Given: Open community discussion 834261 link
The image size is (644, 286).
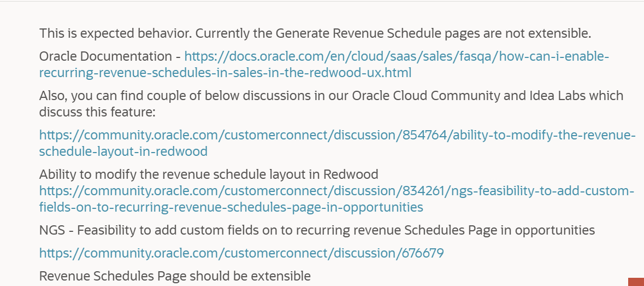Looking at the screenshot, I should (337, 191).
